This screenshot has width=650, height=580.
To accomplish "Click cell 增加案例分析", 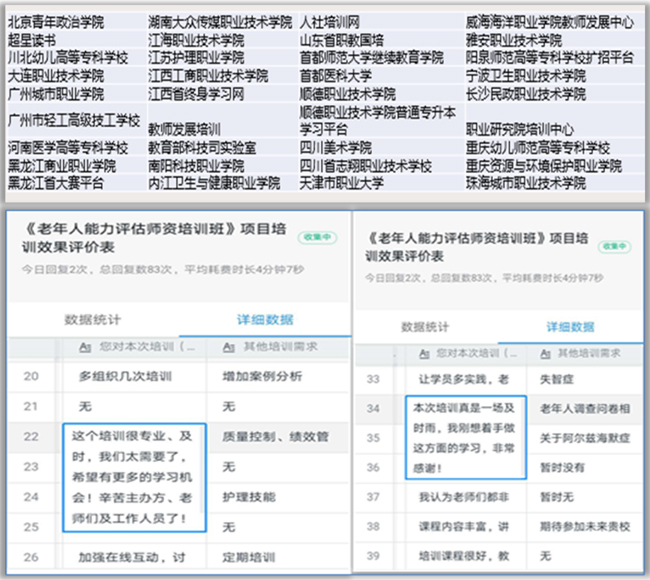I will pos(262,376).
